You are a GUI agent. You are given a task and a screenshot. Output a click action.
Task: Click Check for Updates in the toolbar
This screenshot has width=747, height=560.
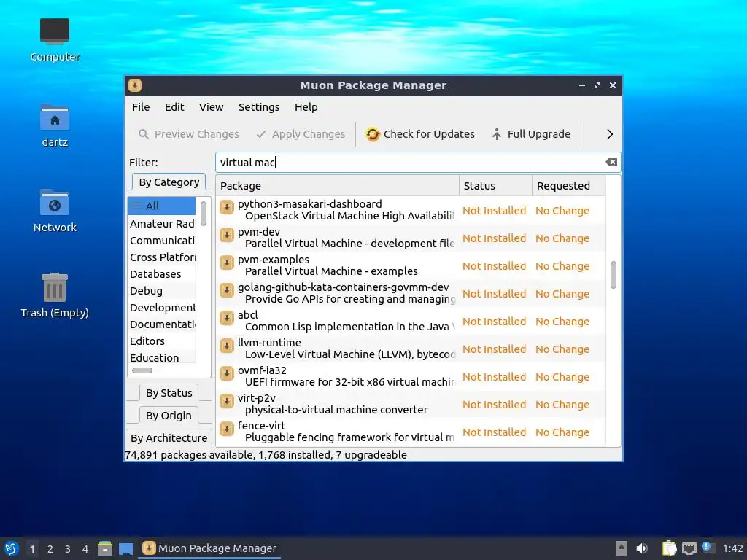pyautogui.click(x=419, y=134)
